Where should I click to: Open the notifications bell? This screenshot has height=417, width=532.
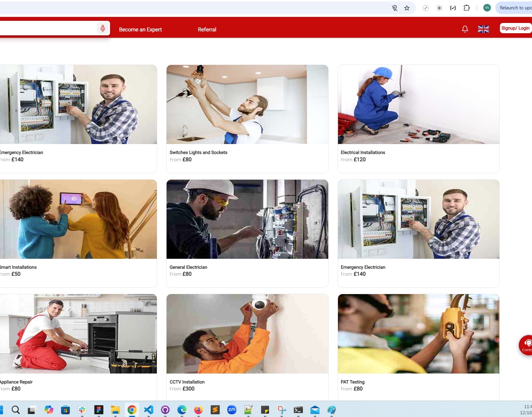pos(465,29)
